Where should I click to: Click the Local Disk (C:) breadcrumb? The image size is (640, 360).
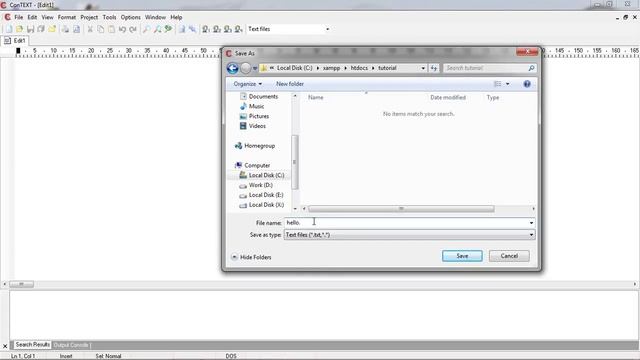pyautogui.click(x=295, y=68)
